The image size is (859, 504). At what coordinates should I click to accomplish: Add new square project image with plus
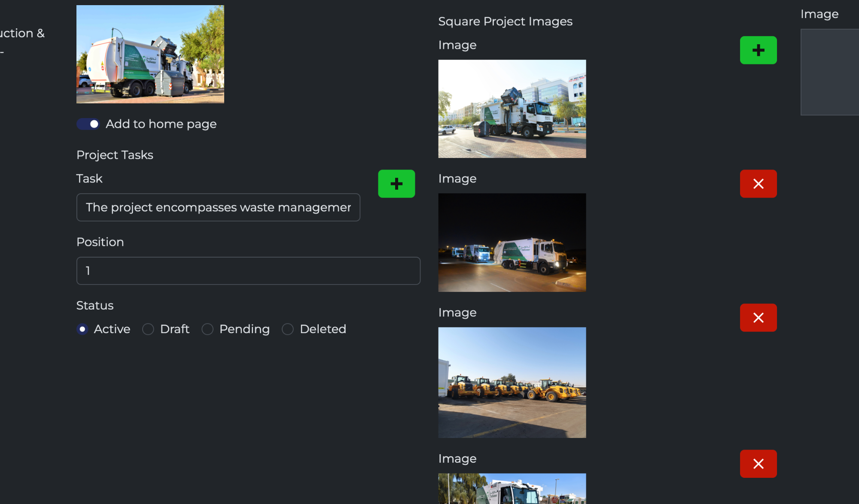(x=758, y=50)
